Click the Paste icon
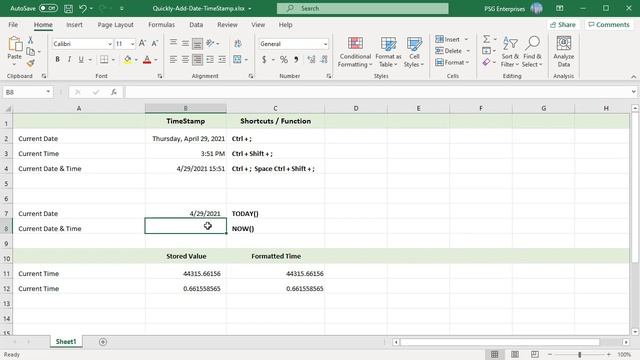This screenshot has height=360, width=640. [15, 45]
